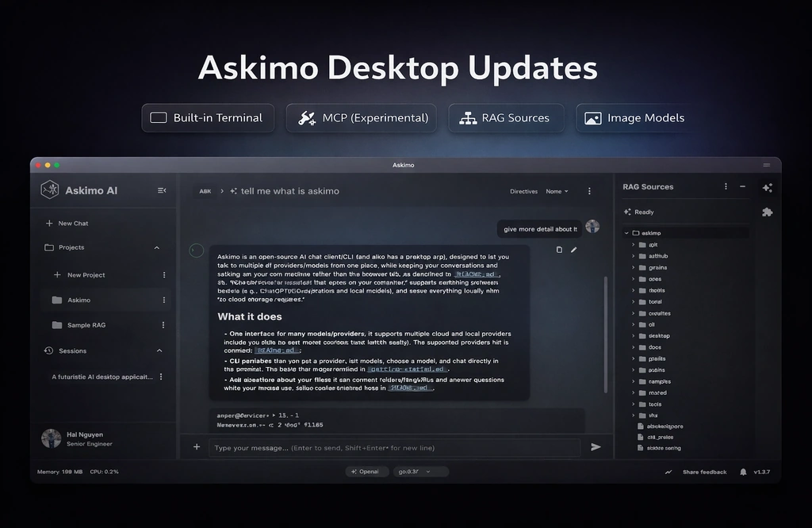
Task: Click the usage graph icon near Share feedback
Action: pos(667,471)
